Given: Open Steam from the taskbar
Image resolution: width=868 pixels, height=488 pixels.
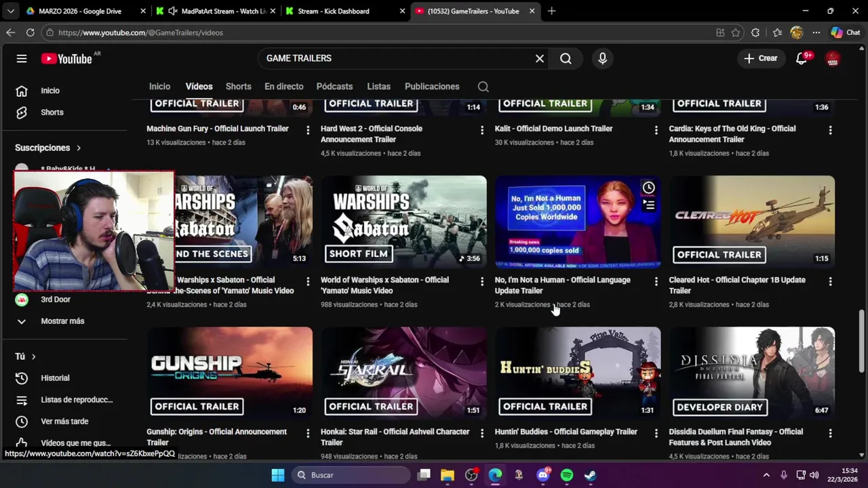Looking at the screenshot, I should (x=591, y=475).
